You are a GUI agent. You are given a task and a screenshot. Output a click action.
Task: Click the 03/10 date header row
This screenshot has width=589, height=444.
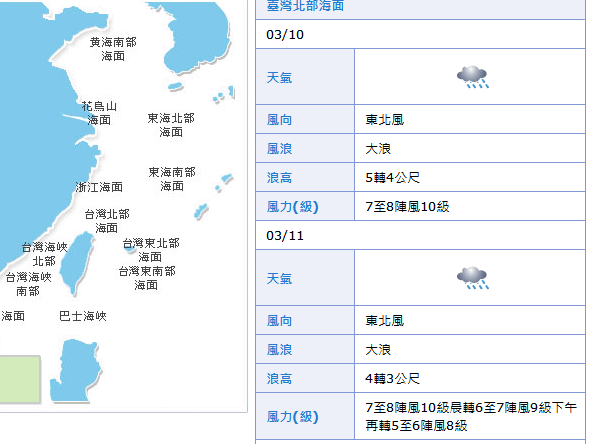pyautogui.click(x=420, y=35)
